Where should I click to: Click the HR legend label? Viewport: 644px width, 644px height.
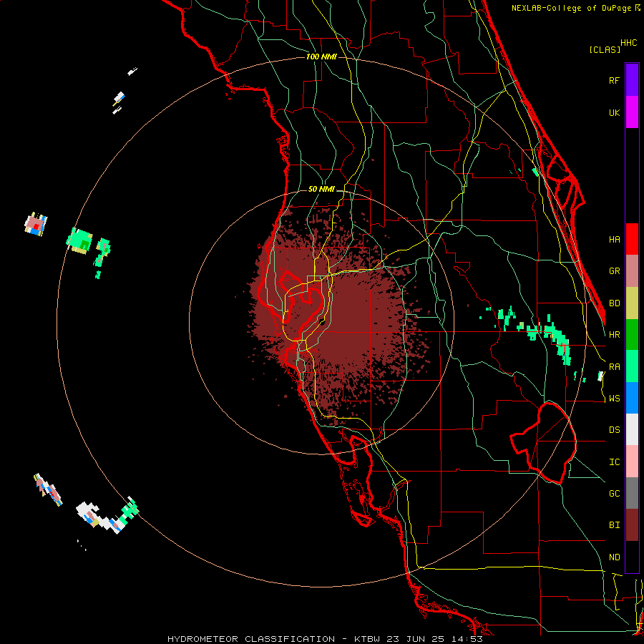[614, 335]
